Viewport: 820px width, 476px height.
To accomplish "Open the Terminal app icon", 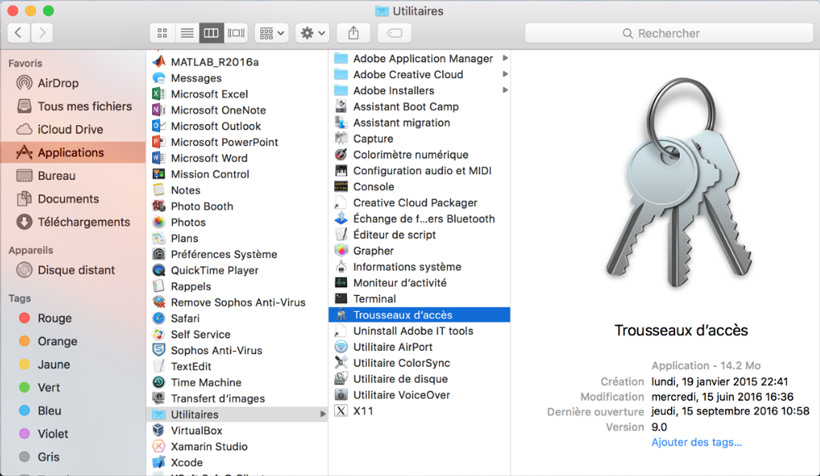I will point(341,299).
